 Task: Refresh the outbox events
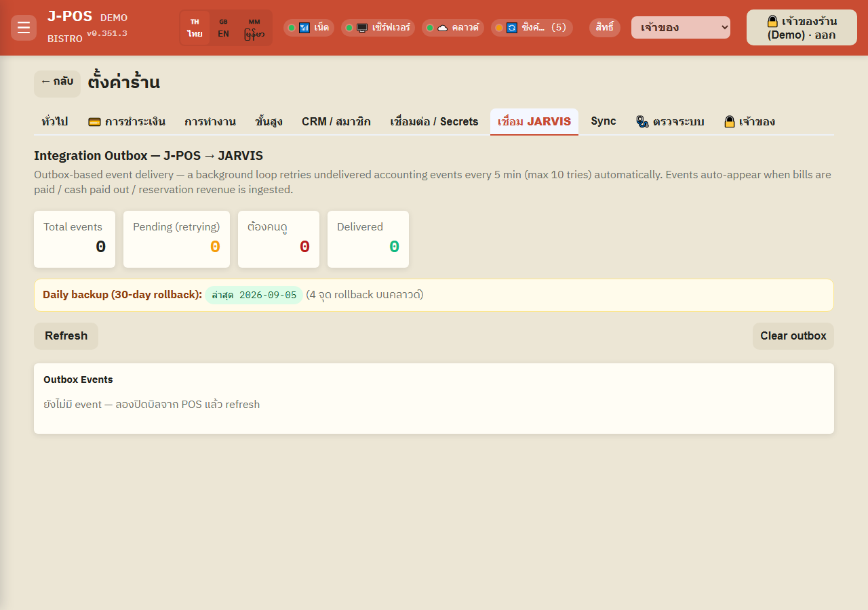click(66, 336)
